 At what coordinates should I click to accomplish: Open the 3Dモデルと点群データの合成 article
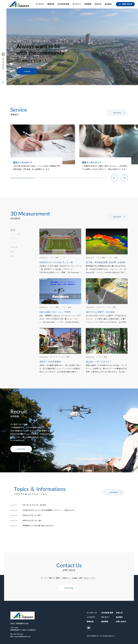coord(100,312)
